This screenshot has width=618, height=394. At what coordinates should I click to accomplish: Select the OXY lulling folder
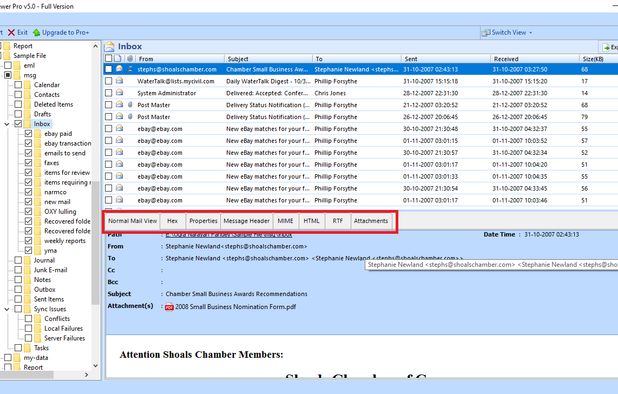tap(60, 212)
